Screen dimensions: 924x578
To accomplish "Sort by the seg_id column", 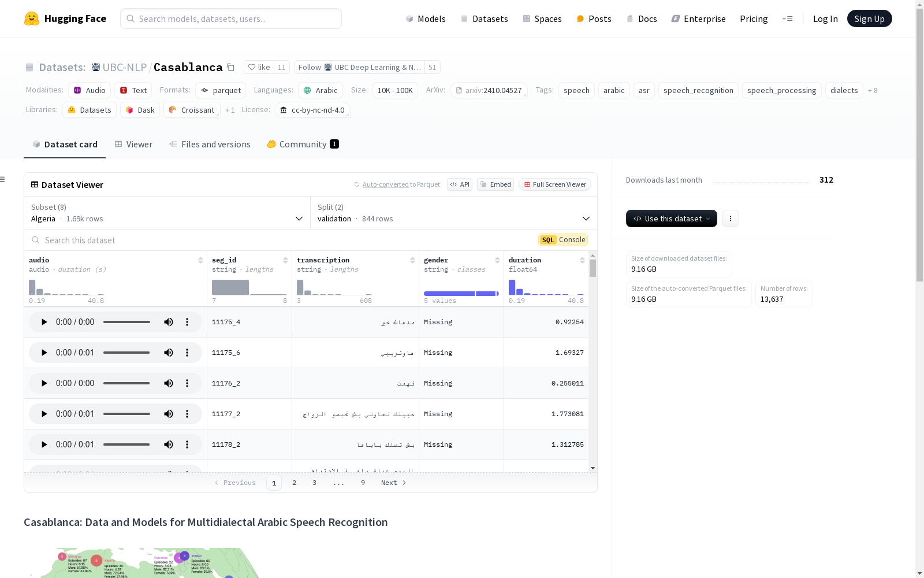I will (x=285, y=260).
